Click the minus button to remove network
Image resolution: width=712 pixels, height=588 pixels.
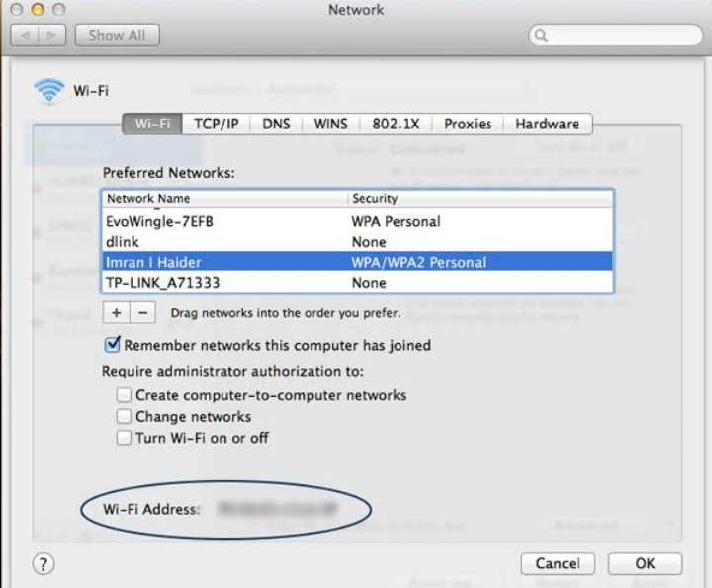[x=142, y=312]
